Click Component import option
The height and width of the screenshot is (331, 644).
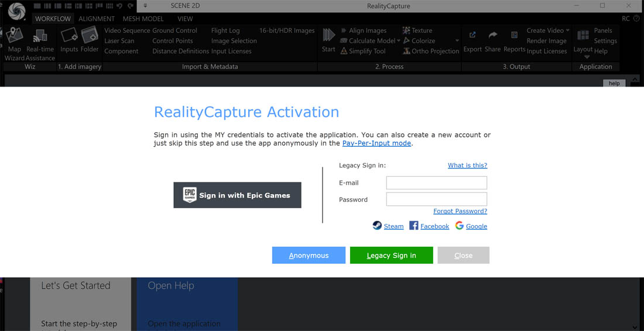pos(121,51)
